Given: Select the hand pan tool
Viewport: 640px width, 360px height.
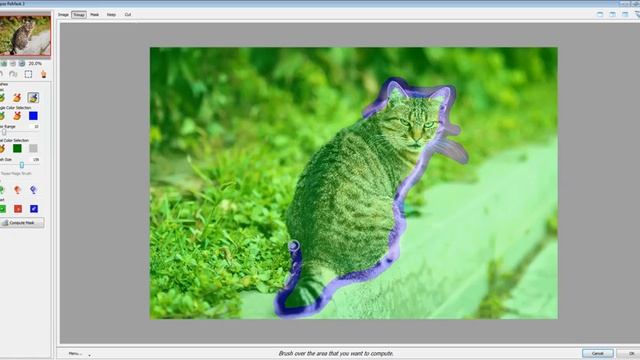Looking at the screenshot, I should 44,74.
